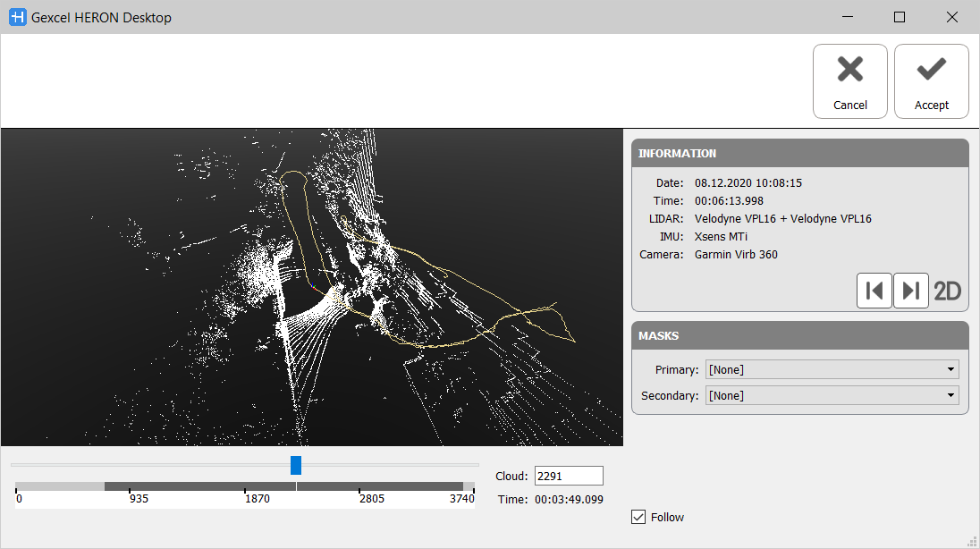Click timeline at the 935 tick mark
980x549 pixels.
pyautogui.click(x=131, y=487)
